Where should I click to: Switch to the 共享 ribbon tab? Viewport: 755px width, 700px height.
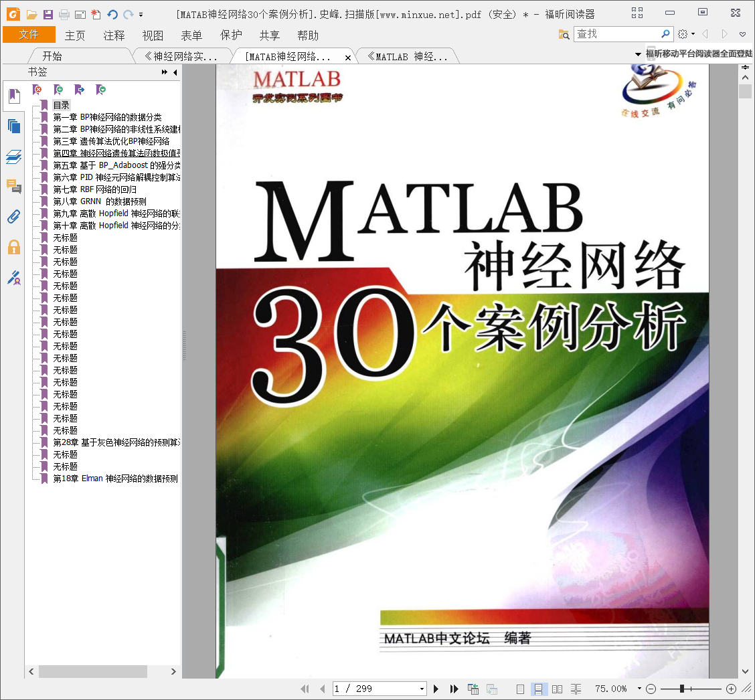click(269, 35)
